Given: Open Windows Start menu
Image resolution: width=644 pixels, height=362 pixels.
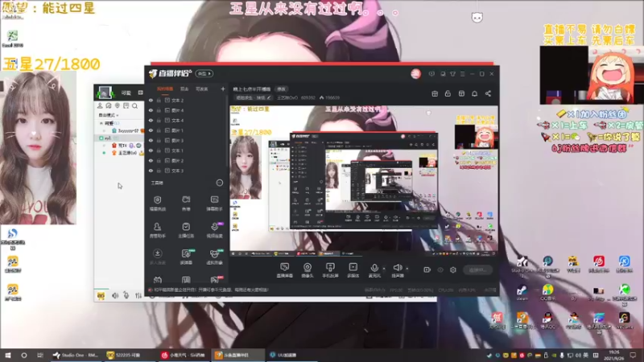Looking at the screenshot, I should (x=8, y=355).
